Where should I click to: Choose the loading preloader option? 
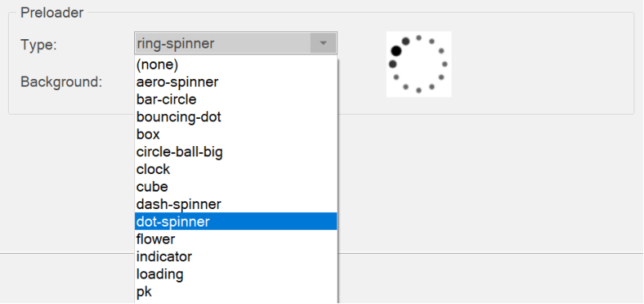(236, 274)
